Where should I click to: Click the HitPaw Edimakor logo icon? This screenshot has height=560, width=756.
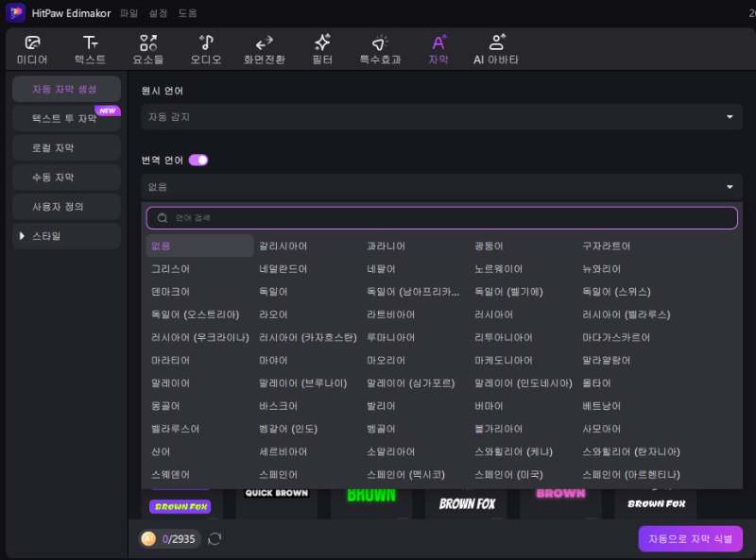pos(15,12)
